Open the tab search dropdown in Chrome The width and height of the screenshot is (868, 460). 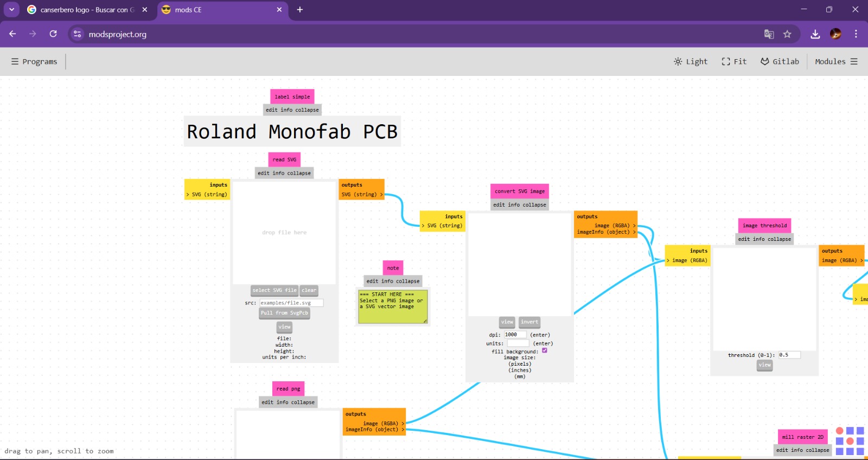click(x=11, y=9)
